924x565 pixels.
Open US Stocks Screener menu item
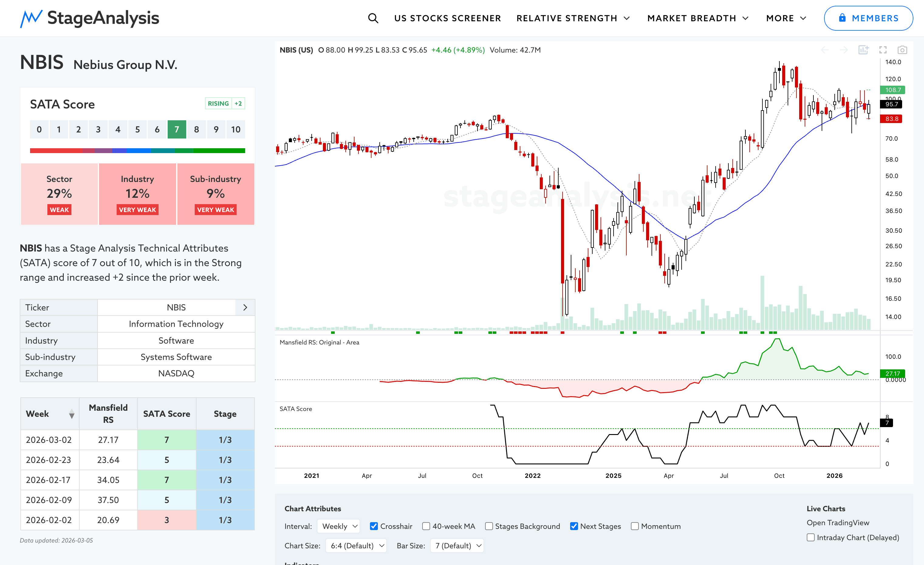(447, 18)
